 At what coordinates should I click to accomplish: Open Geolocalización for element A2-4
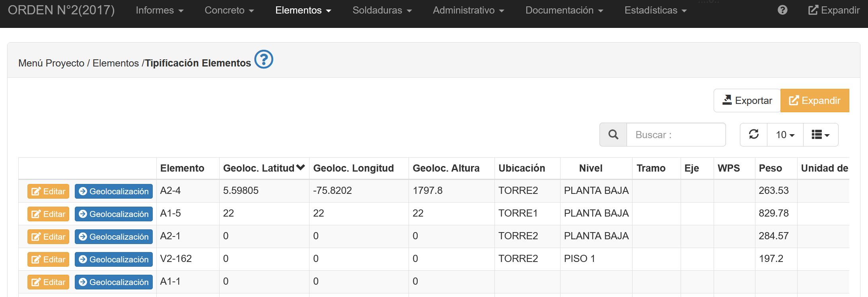tap(114, 191)
